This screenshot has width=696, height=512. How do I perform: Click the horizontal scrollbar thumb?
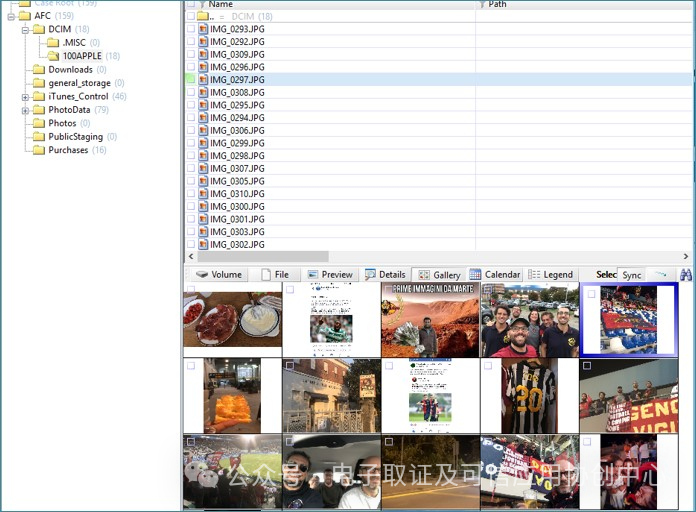tap(263, 257)
